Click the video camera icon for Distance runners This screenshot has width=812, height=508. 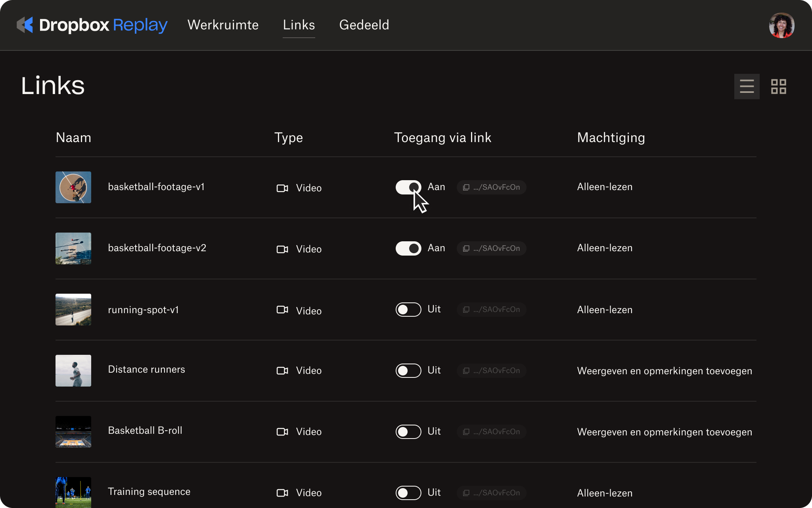click(282, 371)
